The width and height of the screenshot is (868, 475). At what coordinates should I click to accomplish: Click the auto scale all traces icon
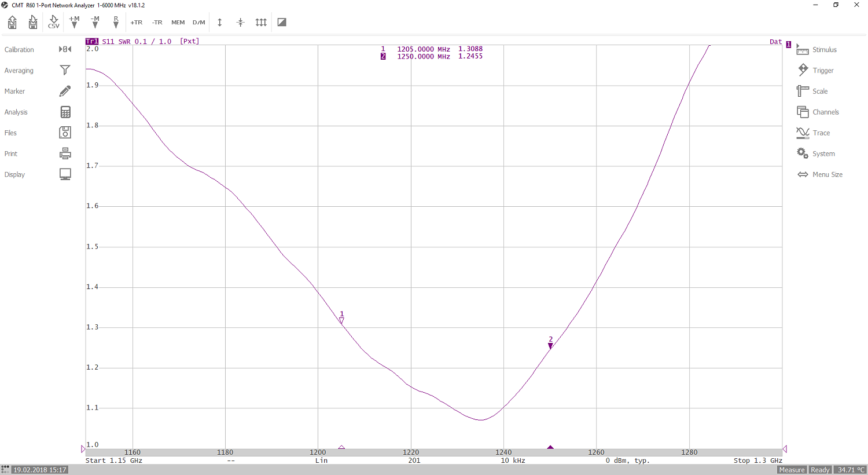point(262,23)
